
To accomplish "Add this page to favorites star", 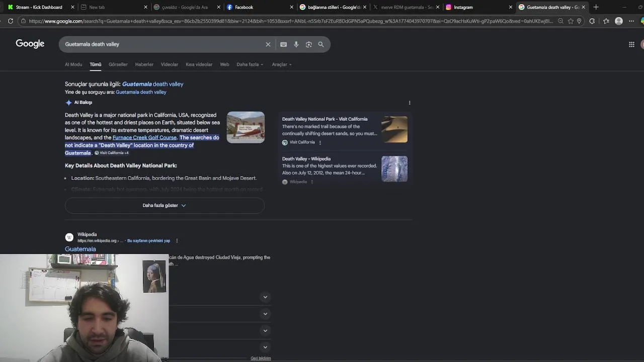I will (x=571, y=21).
